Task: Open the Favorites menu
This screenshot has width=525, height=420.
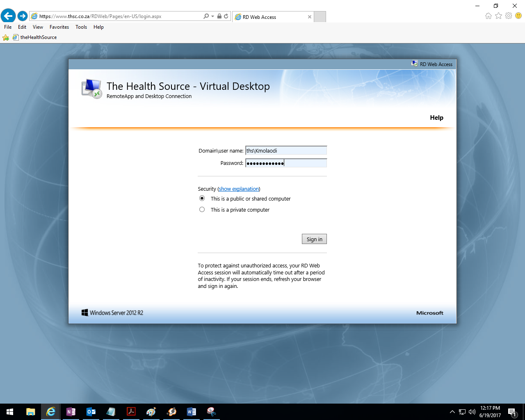Action: (x=59, y=27)
